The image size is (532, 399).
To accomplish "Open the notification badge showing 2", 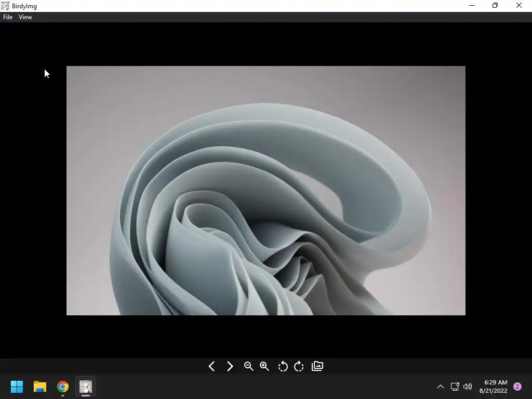I will click(x=517, y=387).
